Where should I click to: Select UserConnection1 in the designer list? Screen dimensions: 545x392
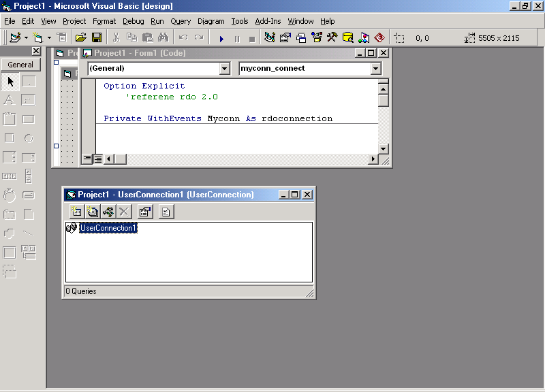click(x=108, y=229)
